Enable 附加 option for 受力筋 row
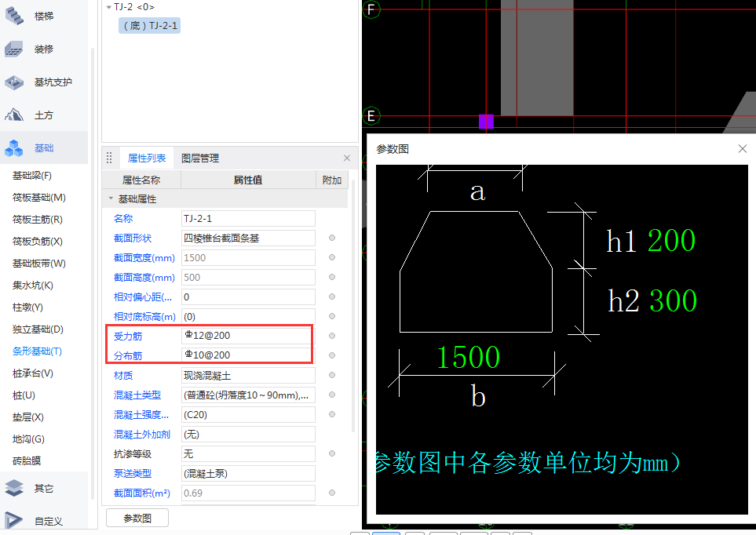 pyautogui.click(x=332, y=336)
